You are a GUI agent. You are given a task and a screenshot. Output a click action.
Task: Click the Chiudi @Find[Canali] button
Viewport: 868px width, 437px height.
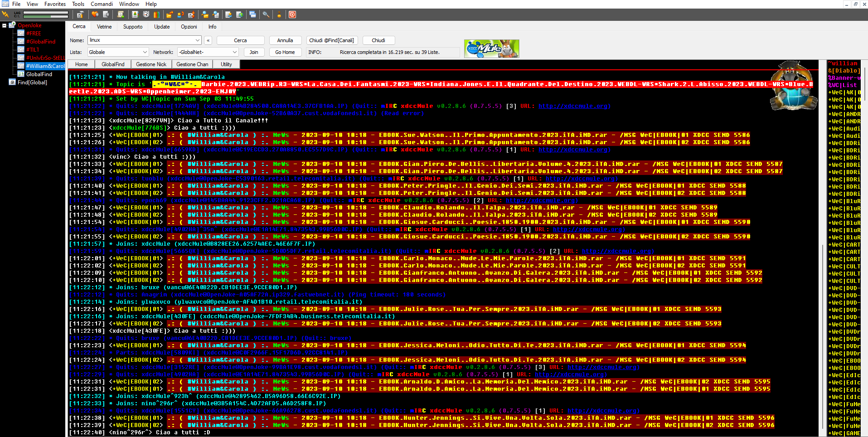[331, 40]
